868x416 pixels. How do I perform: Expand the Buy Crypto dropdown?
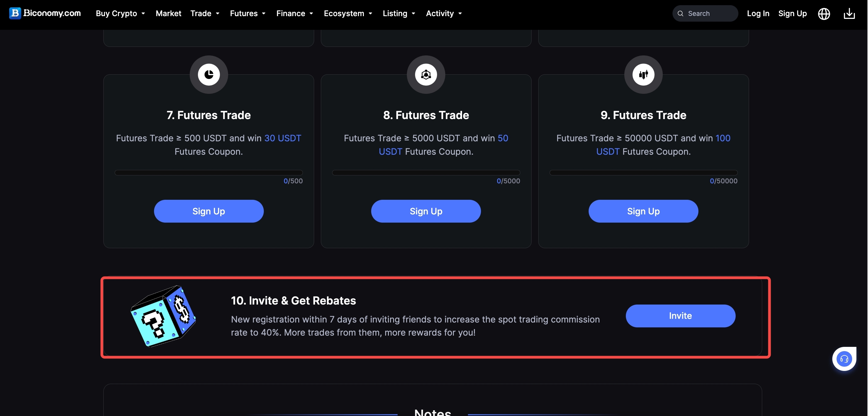tap(120, 13)
